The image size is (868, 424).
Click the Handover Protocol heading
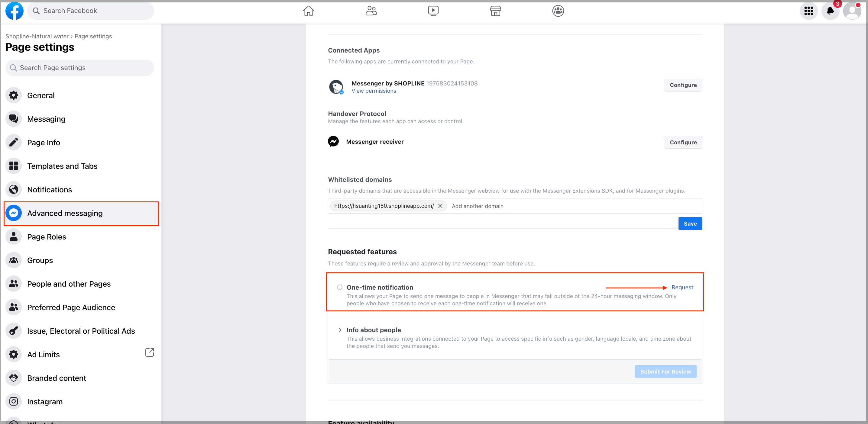click(x=357, y=114)
